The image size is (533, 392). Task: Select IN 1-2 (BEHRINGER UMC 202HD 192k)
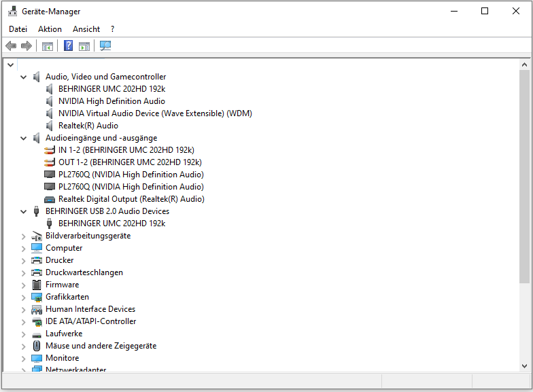[x=126, y=150]
